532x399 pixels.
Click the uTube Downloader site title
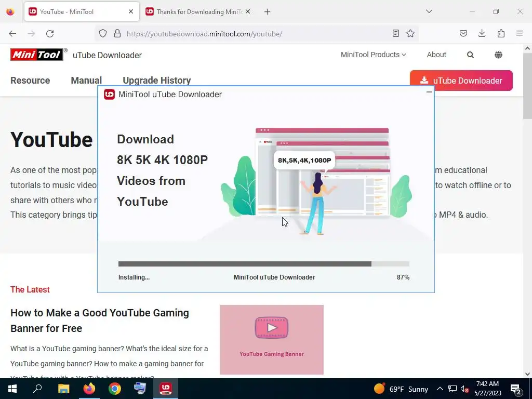[x=107, y=55]
